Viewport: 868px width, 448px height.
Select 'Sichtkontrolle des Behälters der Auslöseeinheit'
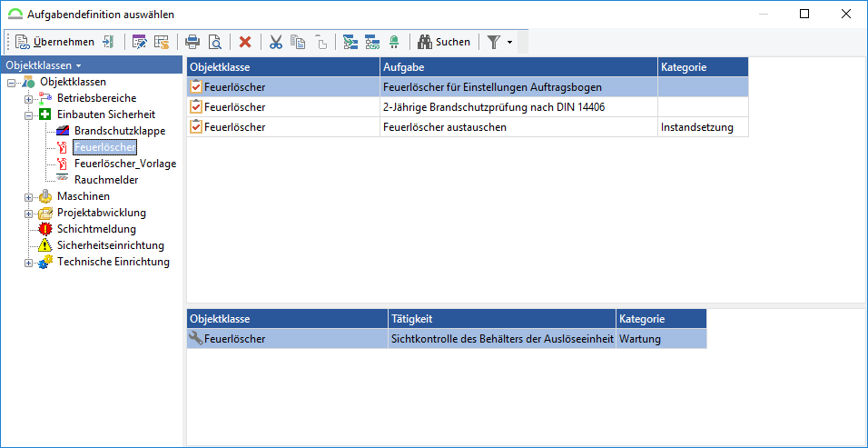(502, 339)
